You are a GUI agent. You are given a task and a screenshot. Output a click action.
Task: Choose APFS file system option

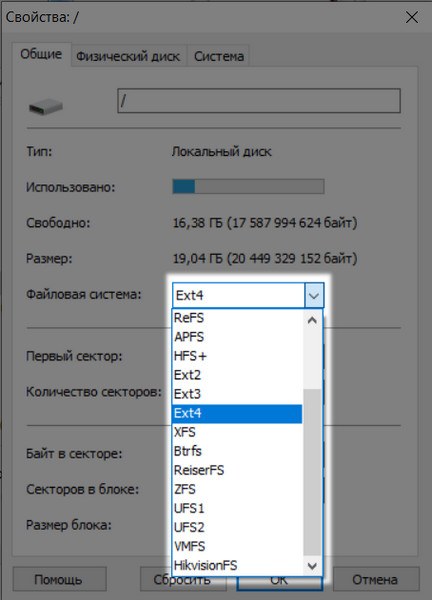[x=237, y=337]
